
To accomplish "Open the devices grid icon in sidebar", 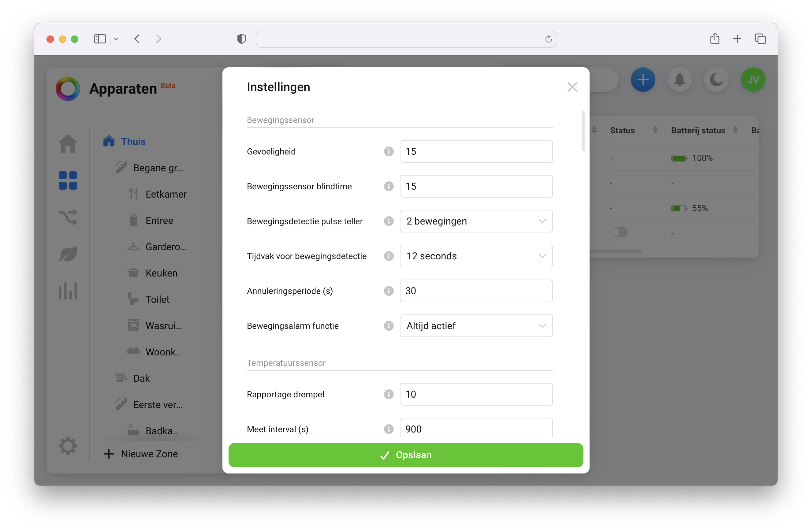I will pyautogui.click(x=68, y=180).
